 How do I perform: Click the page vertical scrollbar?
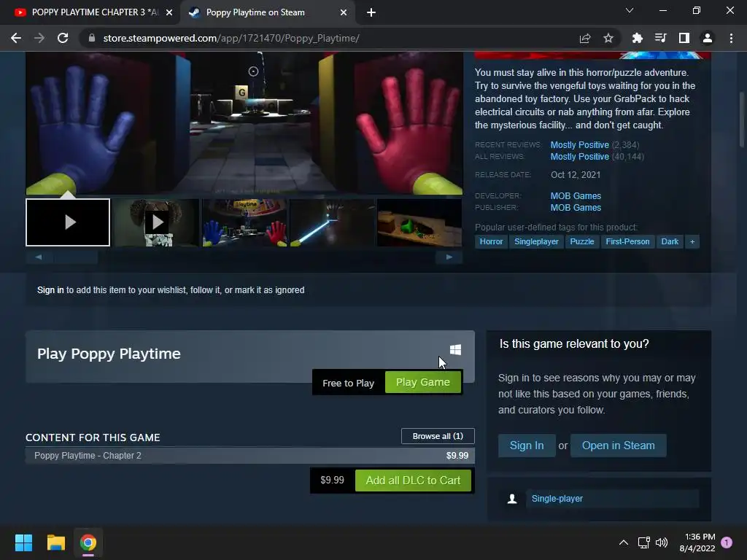(x=741, y=119)
